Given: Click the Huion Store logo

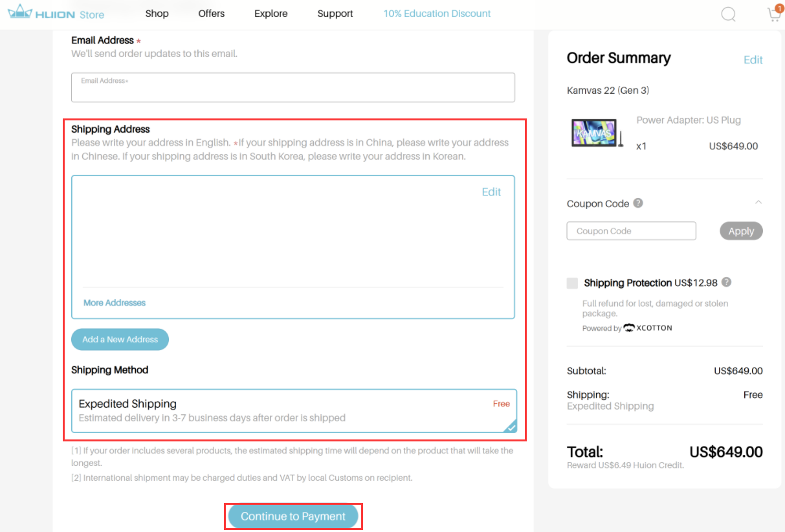Looking at the screenshot, I should tap(56, 12).
